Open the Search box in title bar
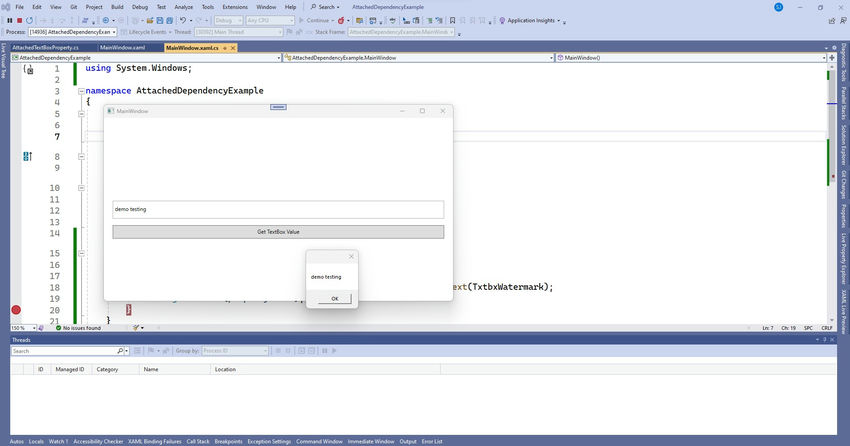 [x=325, y=7]
